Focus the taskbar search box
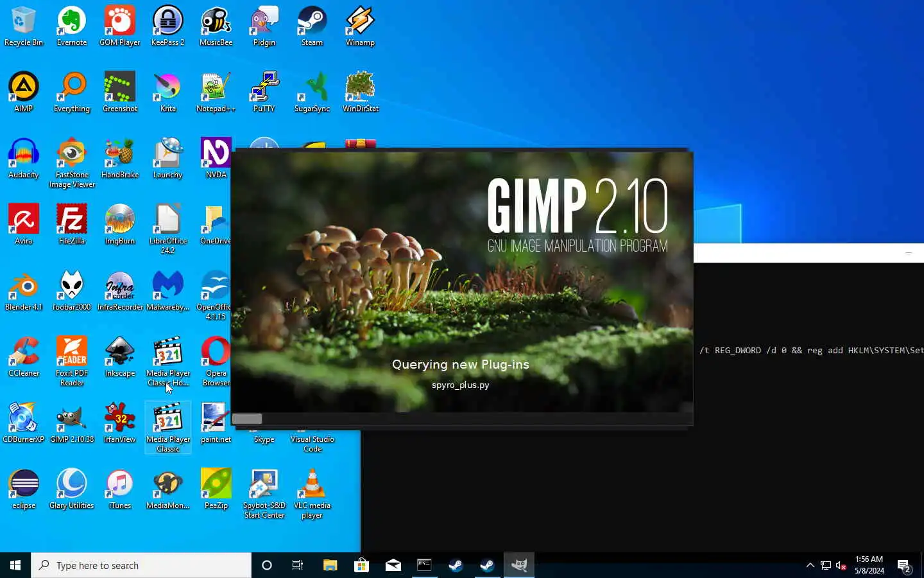 coord(141,565)
